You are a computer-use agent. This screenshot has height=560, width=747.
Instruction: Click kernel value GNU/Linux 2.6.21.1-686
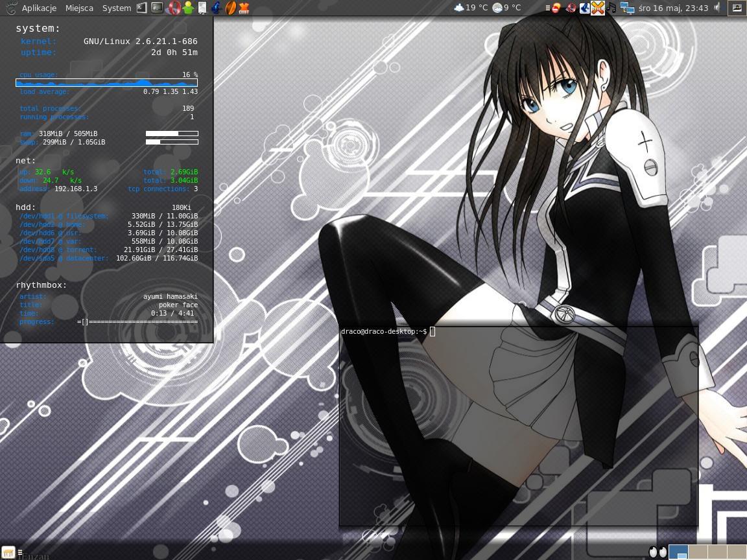click(x=141, y=41)
